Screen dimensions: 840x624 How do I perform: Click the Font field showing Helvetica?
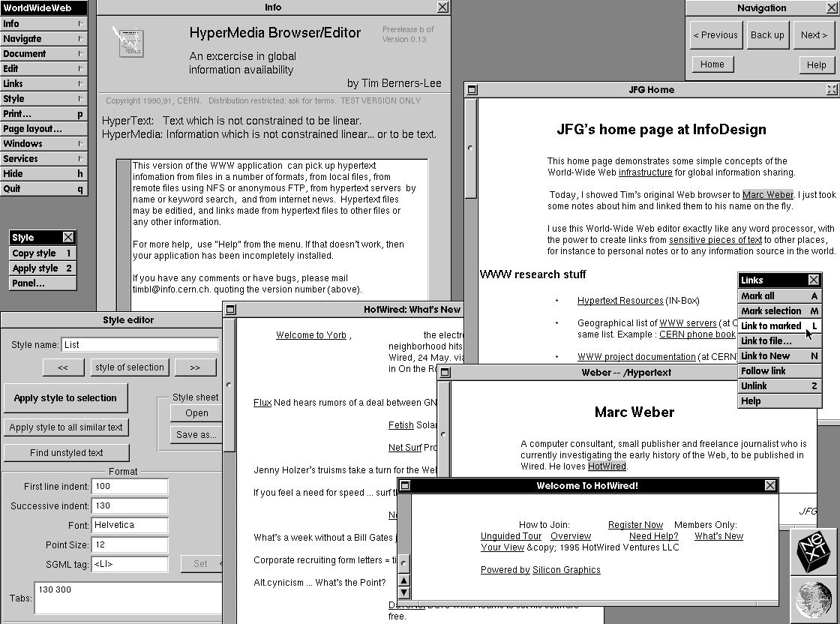(130, 525)
